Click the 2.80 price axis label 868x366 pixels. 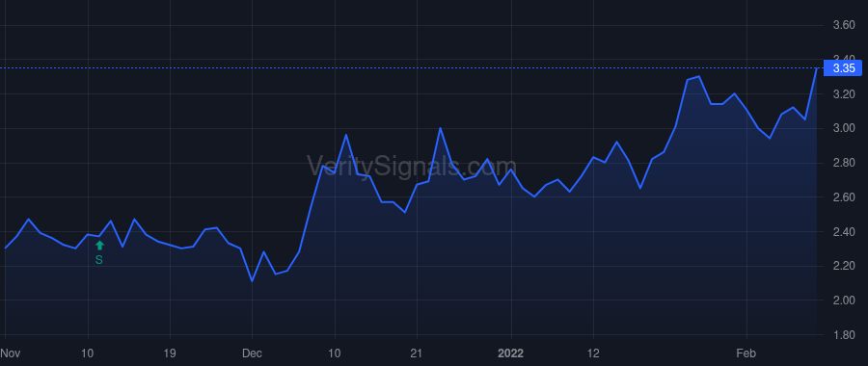[844, 163]
